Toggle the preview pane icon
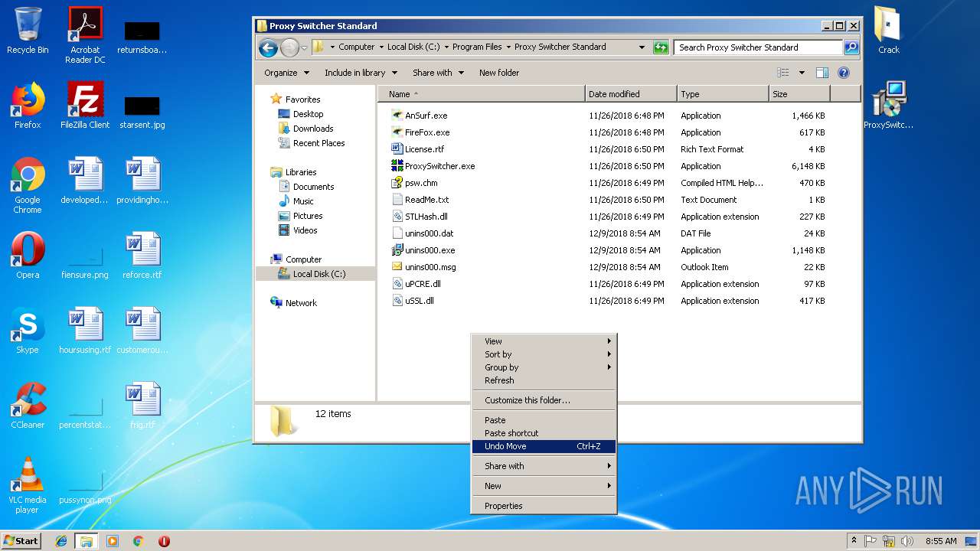Viewport: 980px width, 551px height. (x=822, y=73)
